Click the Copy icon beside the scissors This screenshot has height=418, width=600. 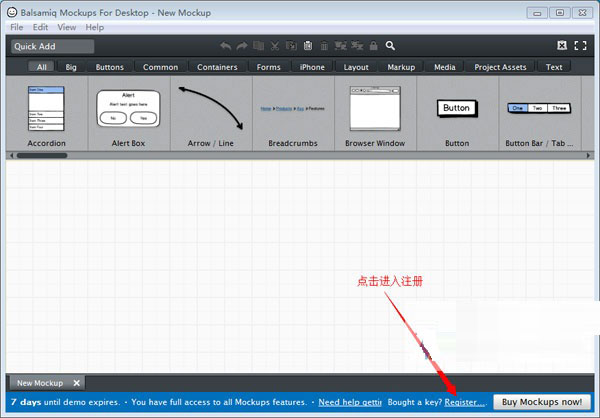point(291,46)
